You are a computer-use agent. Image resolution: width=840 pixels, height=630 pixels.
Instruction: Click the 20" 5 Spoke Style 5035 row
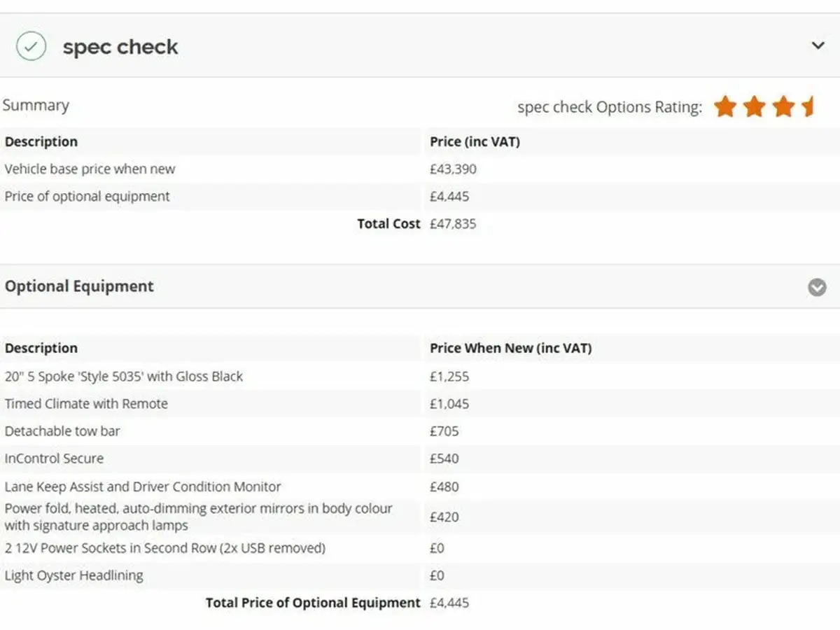point(420,377)
